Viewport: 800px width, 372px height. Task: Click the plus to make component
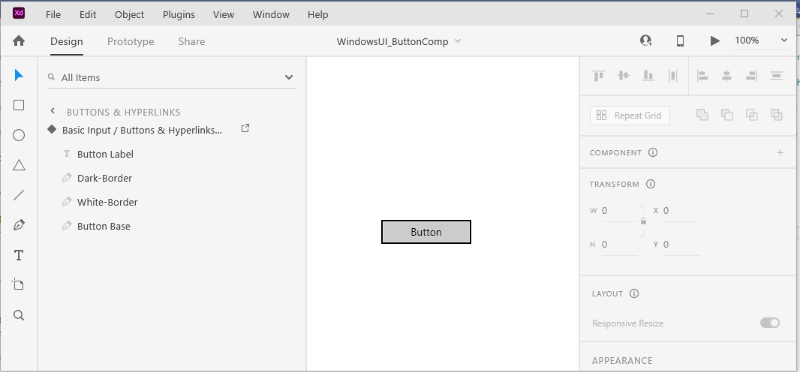[780, 153]
